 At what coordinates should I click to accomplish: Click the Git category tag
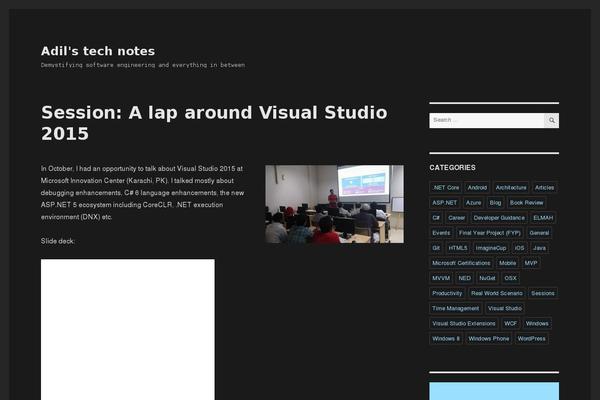pos(436,248)
